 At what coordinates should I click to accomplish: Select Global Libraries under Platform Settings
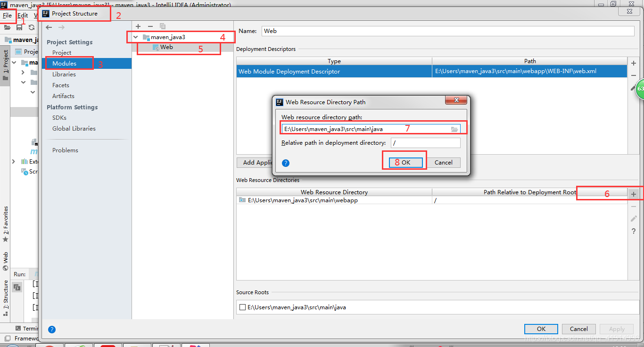click(74, 128)
